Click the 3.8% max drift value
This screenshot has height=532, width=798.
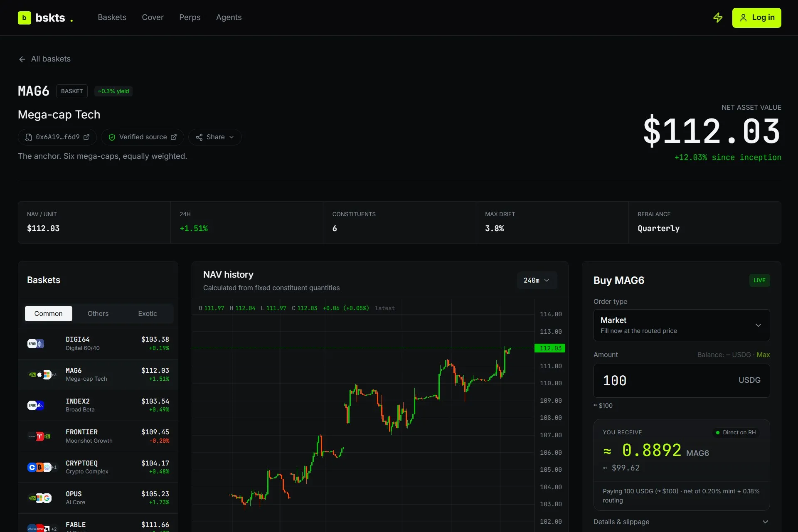point(494,229)
